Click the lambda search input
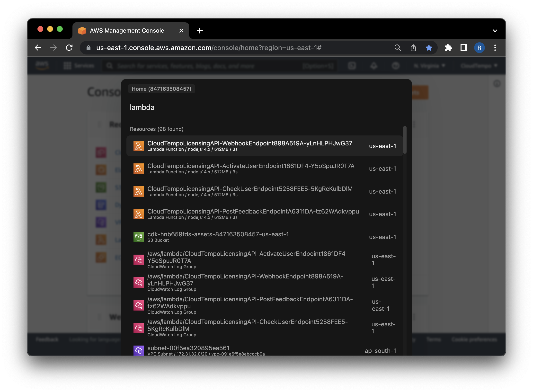The height and width of the screenshot is (392, 533). point(266,107)
